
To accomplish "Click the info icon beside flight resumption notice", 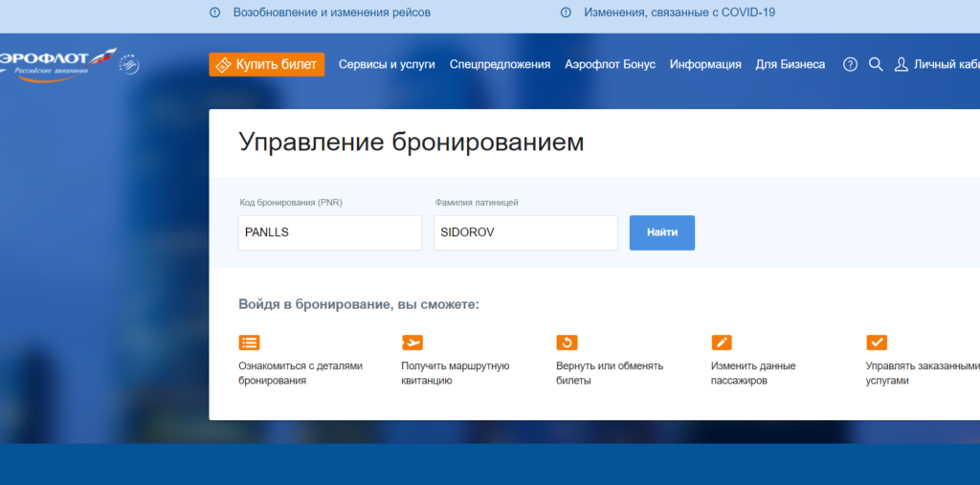I will (214, 12).
